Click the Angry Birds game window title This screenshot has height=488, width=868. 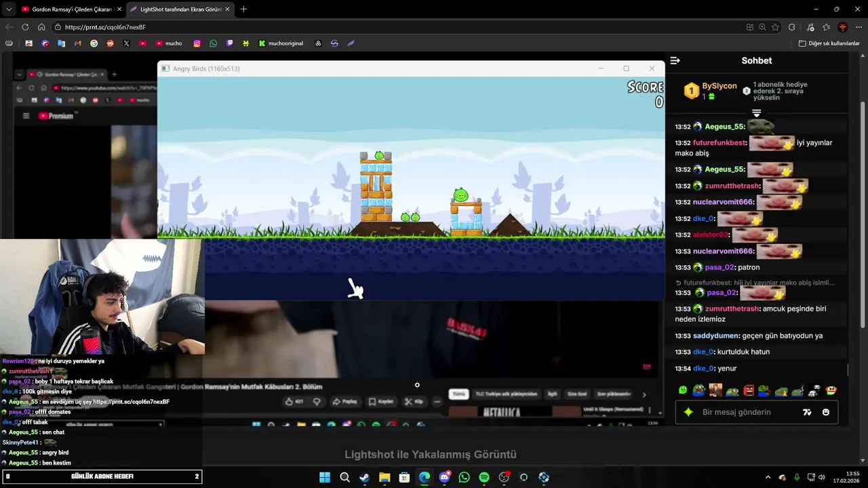[206, 68]
